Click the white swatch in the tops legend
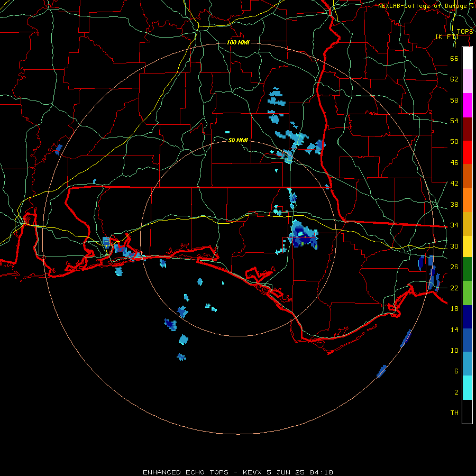 coord(467,58)
